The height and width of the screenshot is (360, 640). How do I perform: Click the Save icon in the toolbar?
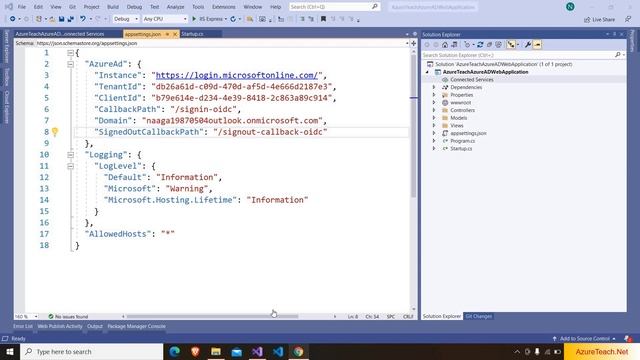click(x=61, y=19)
